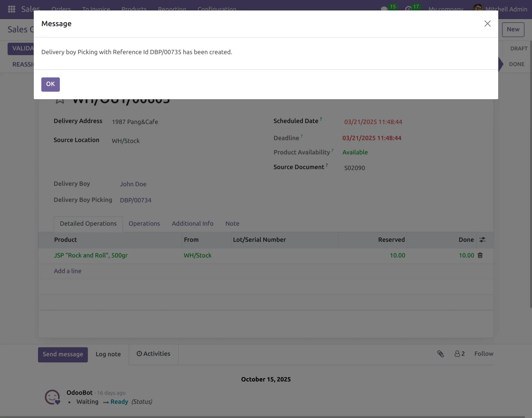Open the Reporting menu
The image size is (532, 418).
point(172,9)
